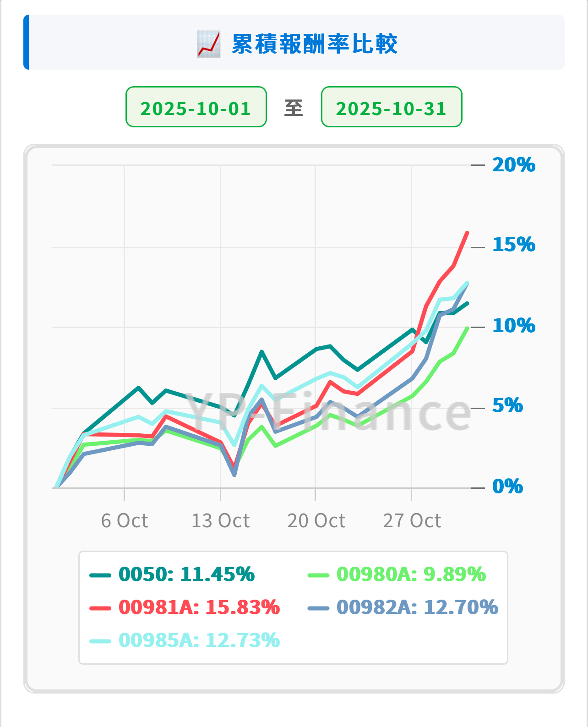
Task: Click the chart emoji icon in the title
Action: (x=208, y=44)
